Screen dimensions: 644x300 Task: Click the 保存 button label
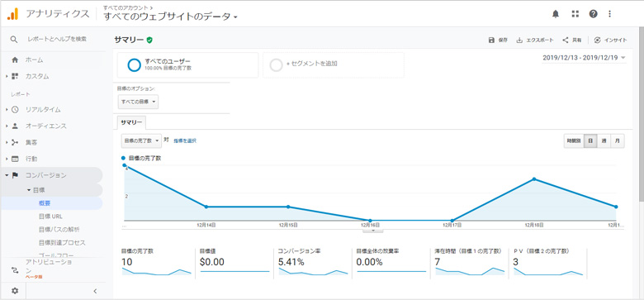[x=503, y=40]
